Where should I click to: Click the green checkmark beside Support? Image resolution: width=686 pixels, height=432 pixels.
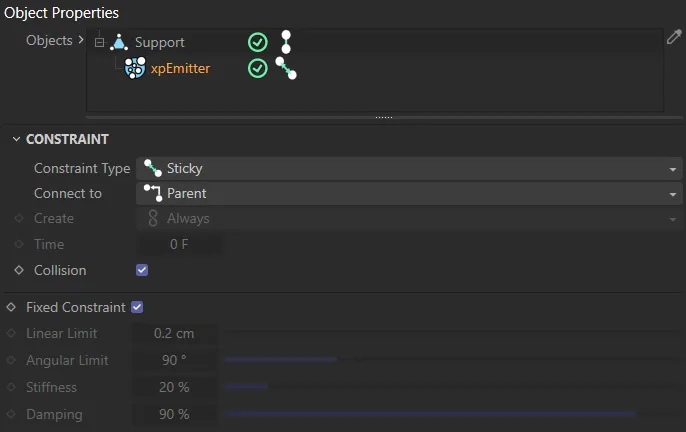(x=258, y=42)
